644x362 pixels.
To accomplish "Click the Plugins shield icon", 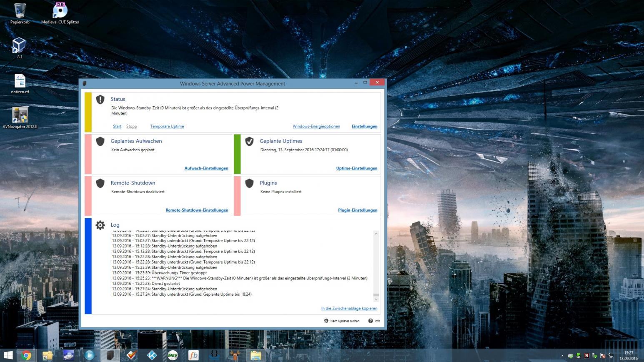I will click(249, 183).
